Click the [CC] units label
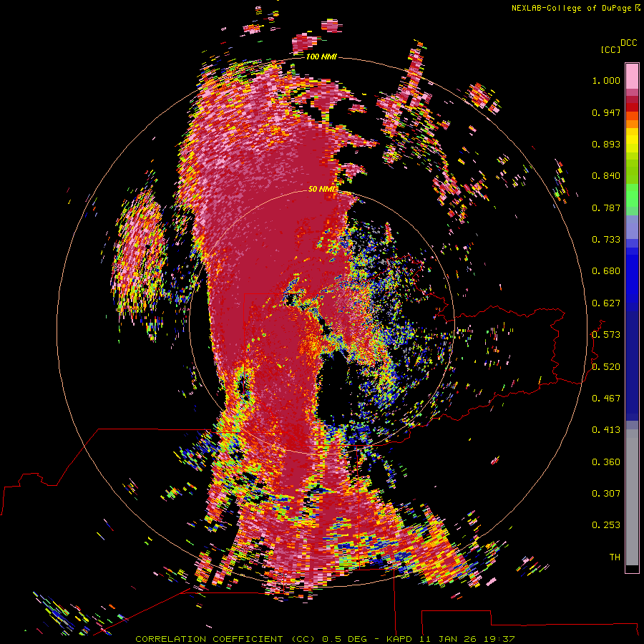This screenshot has width=644, height=644. (610, 49)
